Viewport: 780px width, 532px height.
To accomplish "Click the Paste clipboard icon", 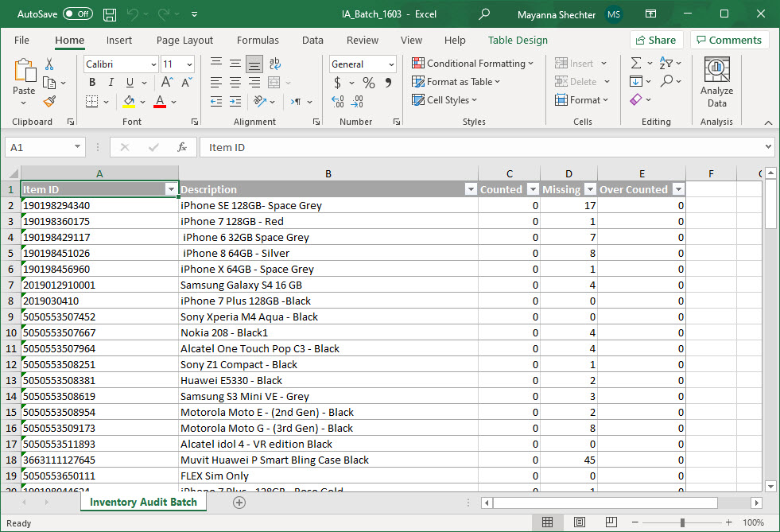I will [x=24, y=71].
